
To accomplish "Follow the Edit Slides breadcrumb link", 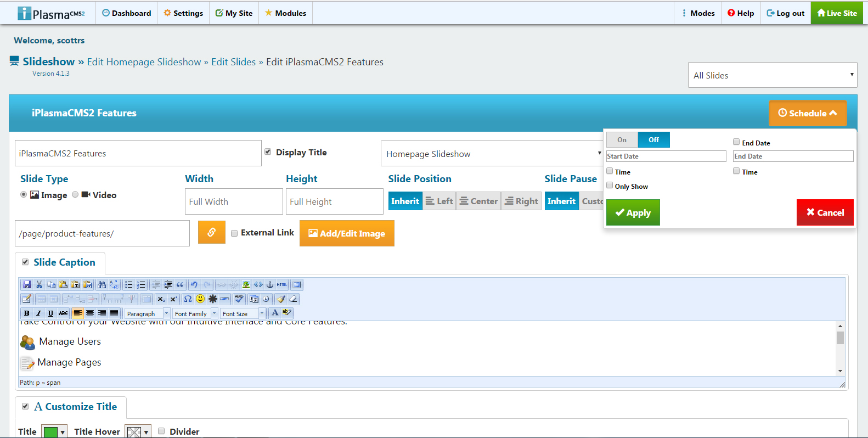I will [x=234, y=62].
